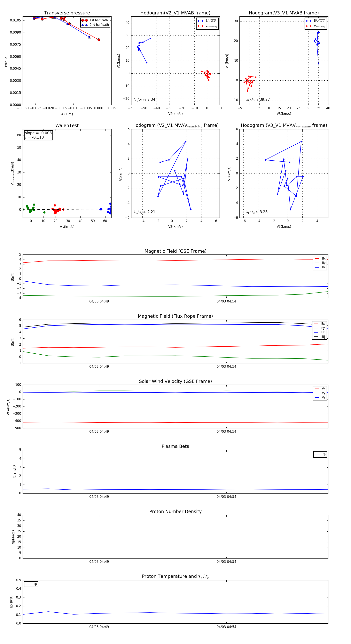Image resolution: width=351 pixels, height=644 pixels.
Task: Click the λ1/λ3 ≈ 39.27 annotation
Action: click(x=258, y=100)
